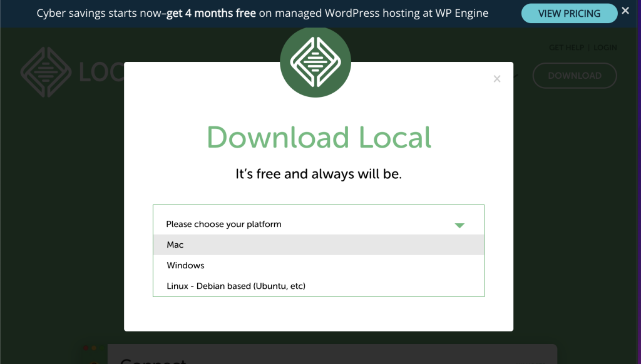
Task: Click GET HELP link in header
Action: [x=566, y=48]
